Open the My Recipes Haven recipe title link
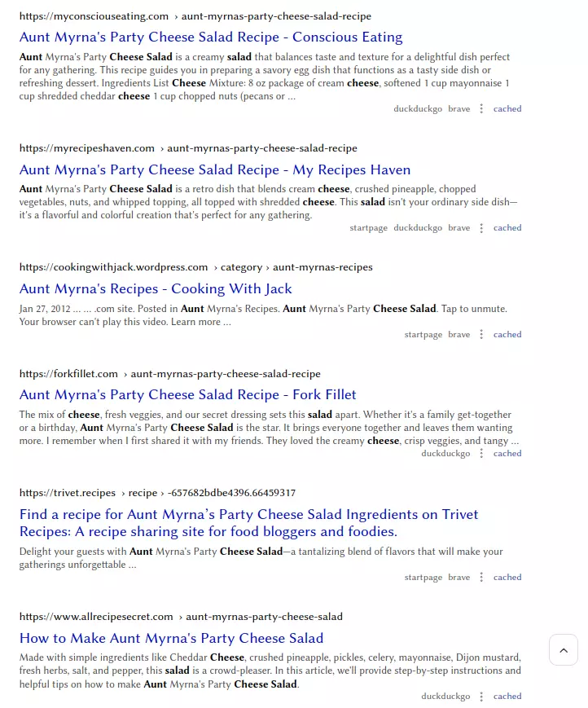Viewport: 588px width, 708px height. click(215, 169)
